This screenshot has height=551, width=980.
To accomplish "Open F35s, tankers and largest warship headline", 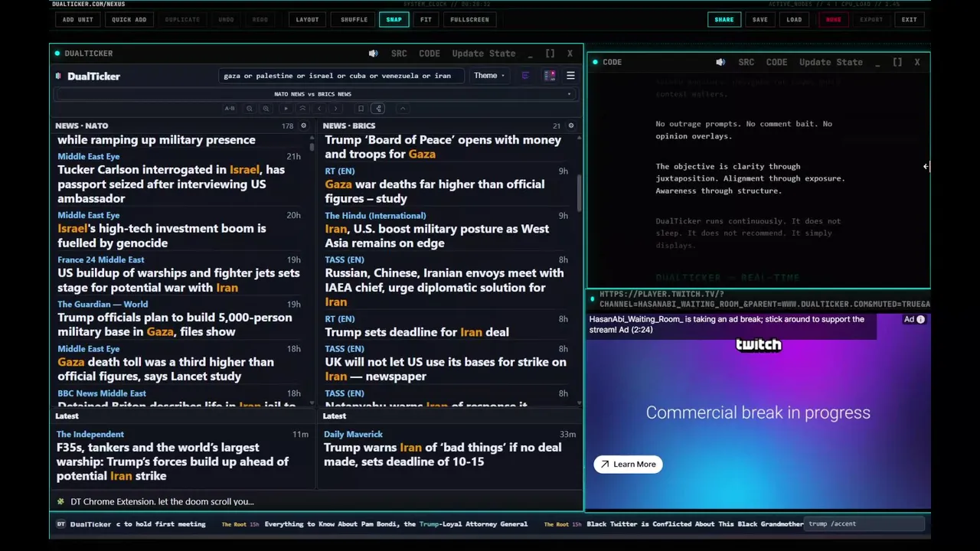I will 172,461.
